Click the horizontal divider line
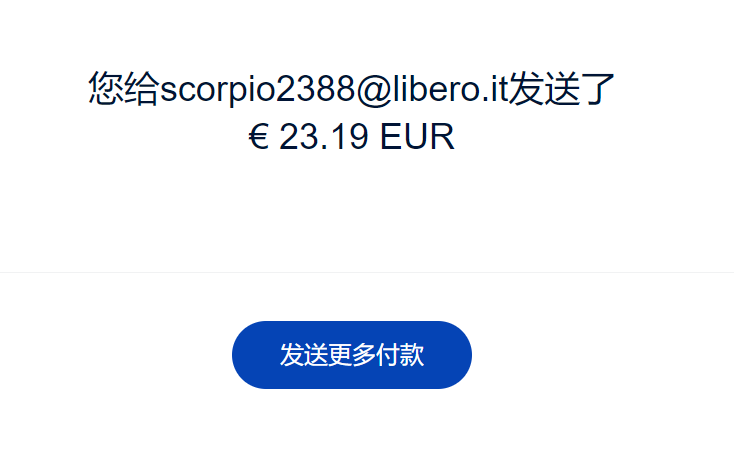 click(x=367, y=272)
